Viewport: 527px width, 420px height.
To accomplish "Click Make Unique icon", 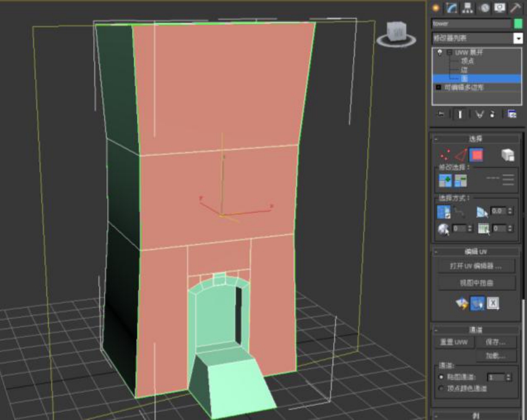I will [x=480, y=114].
